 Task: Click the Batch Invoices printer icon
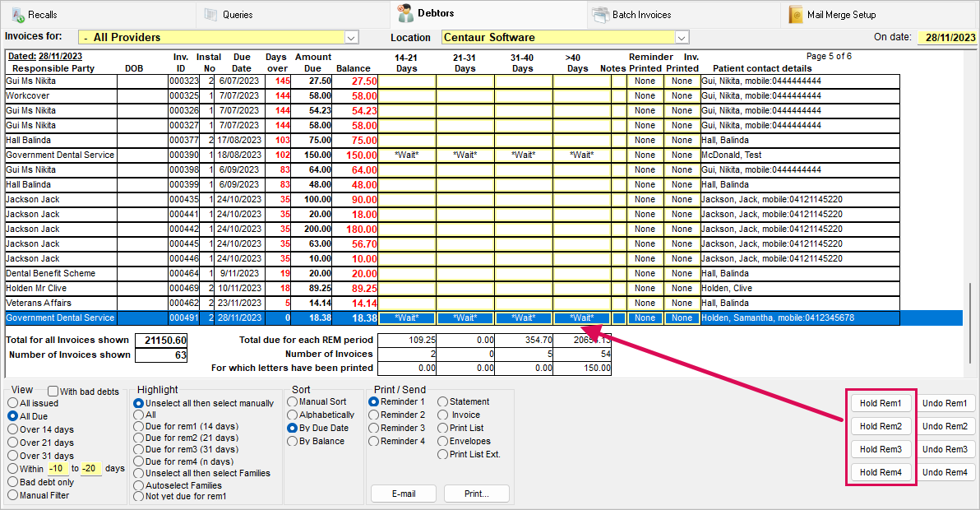600,15
